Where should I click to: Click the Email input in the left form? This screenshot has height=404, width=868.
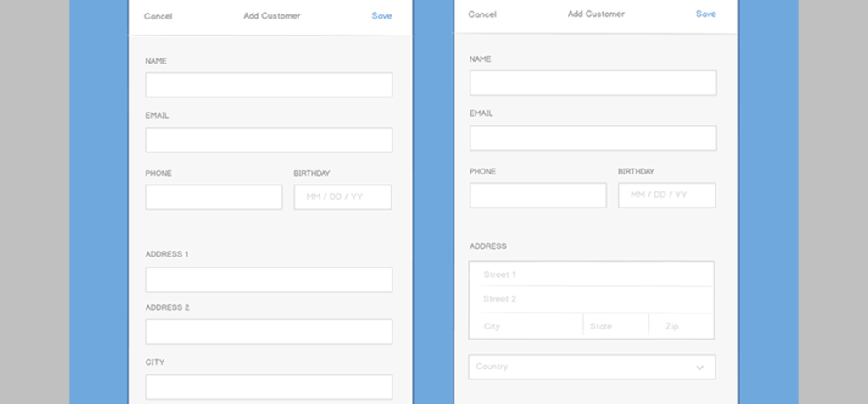tap(269, 140)
